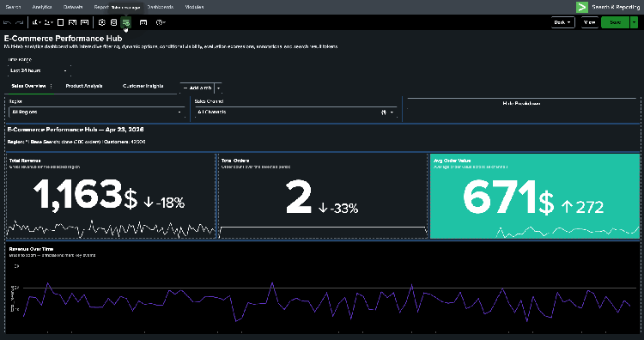
Task: Expand the All Channels sales channel dropdown
Action: [295, 112]
